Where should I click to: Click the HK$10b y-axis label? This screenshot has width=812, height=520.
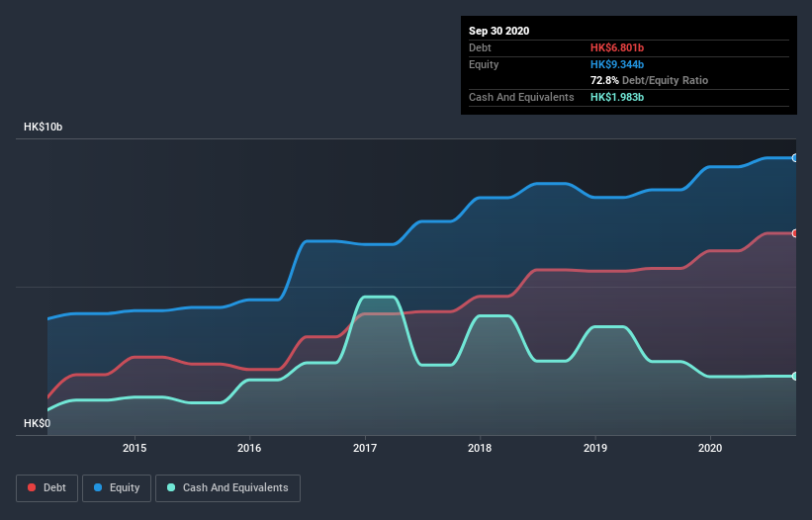[x=43, y=127]
